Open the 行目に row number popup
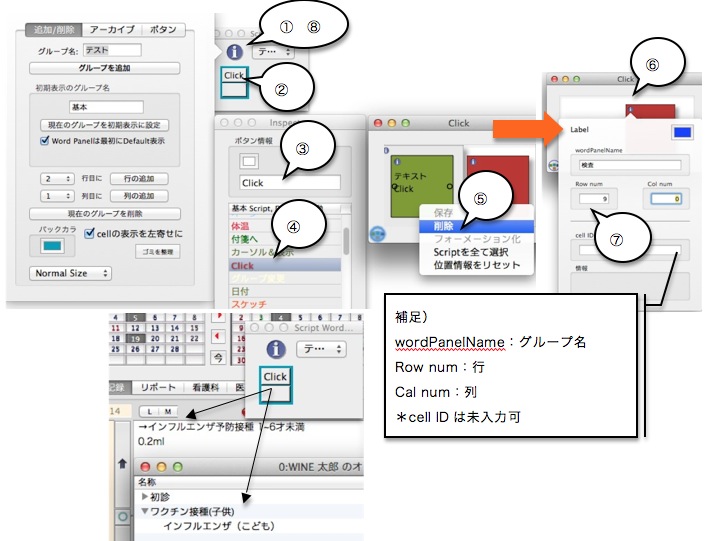 click(57, 178)
